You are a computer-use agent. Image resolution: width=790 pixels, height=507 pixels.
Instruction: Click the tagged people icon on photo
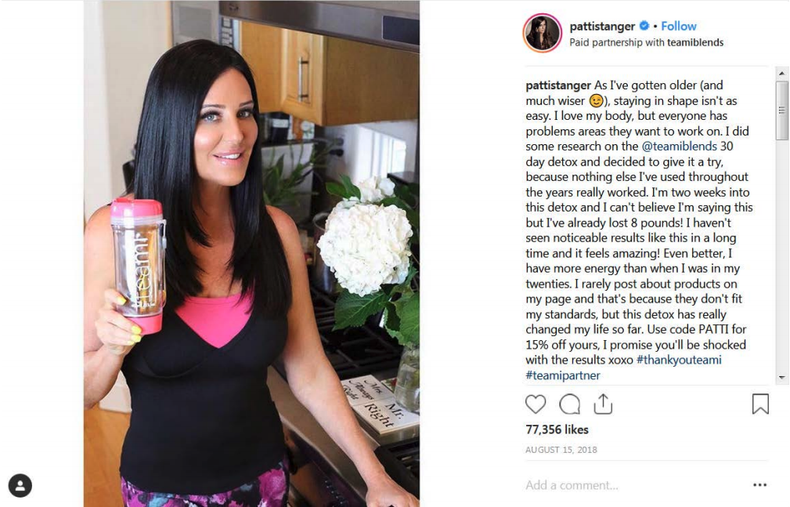coord(20,485)
